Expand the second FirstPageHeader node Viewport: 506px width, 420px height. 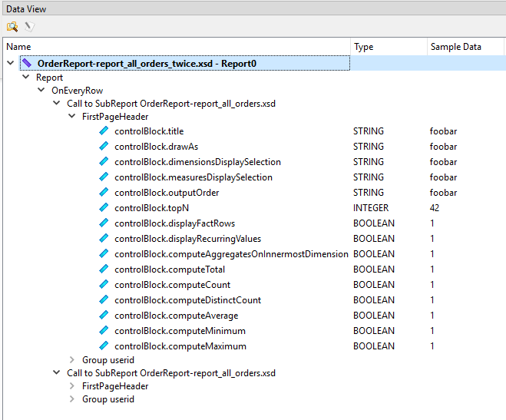[72, 386]
